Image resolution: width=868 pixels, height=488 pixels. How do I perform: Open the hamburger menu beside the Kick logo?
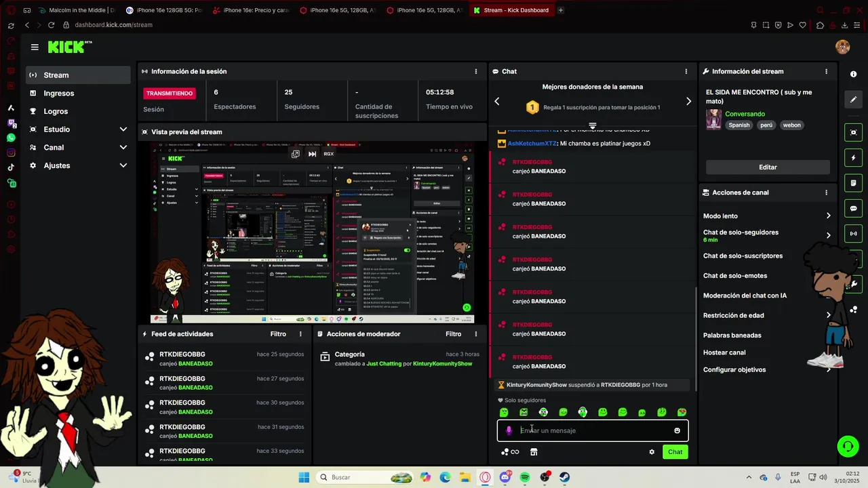coord(35,47)
